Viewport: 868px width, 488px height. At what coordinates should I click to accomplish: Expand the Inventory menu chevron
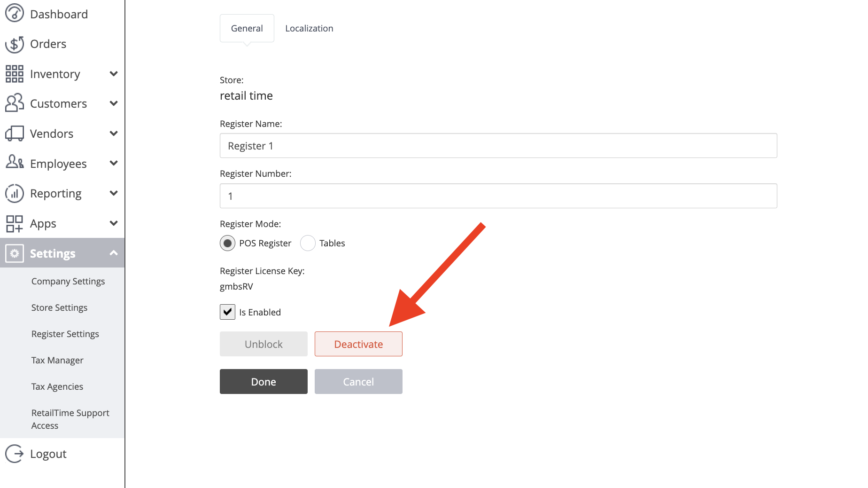113,74
